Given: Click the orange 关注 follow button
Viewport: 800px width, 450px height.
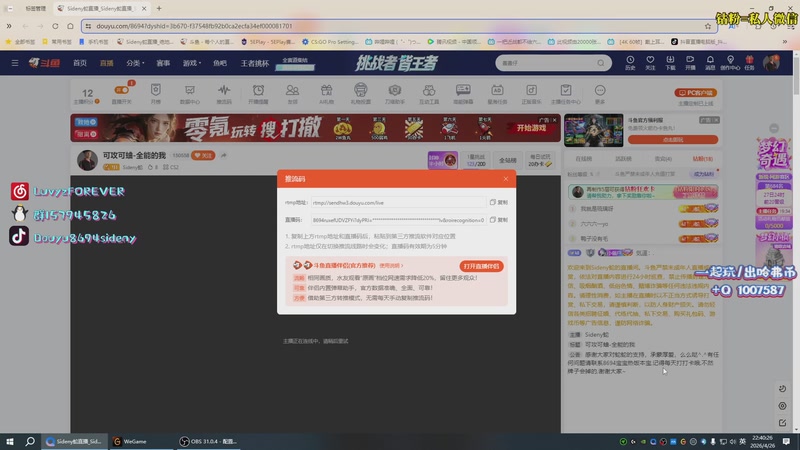Looking at the screenshot, I should tap(203, 155).
